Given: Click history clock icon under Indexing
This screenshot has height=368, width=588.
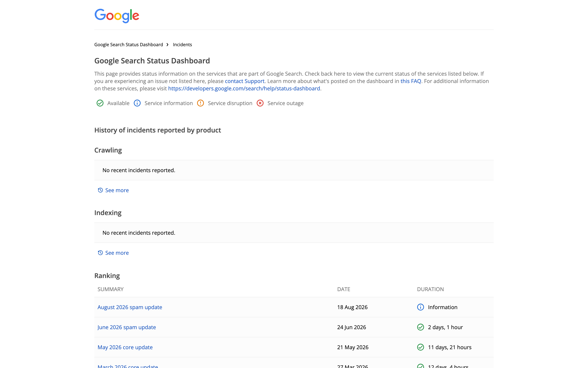Looking at the screenshot, I should coord(100,253).
